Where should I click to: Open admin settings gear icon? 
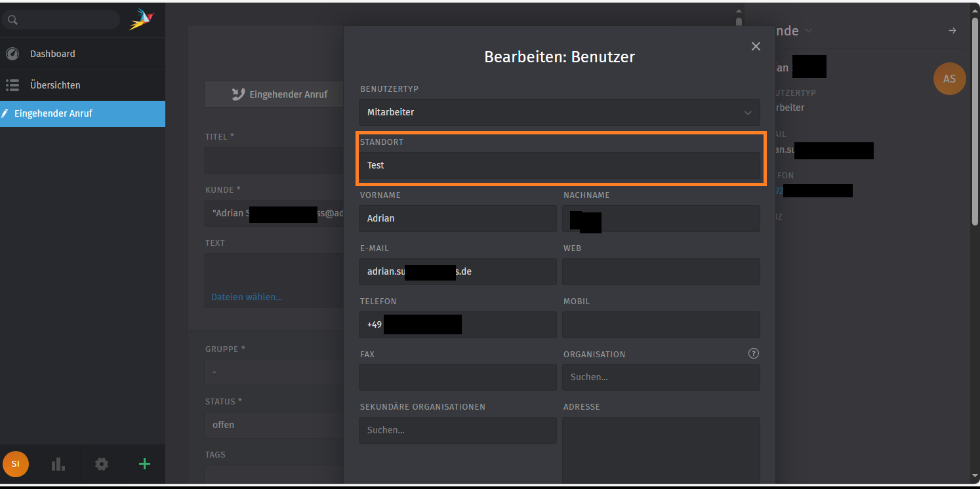pyautogui.click(x=101, y=464)
